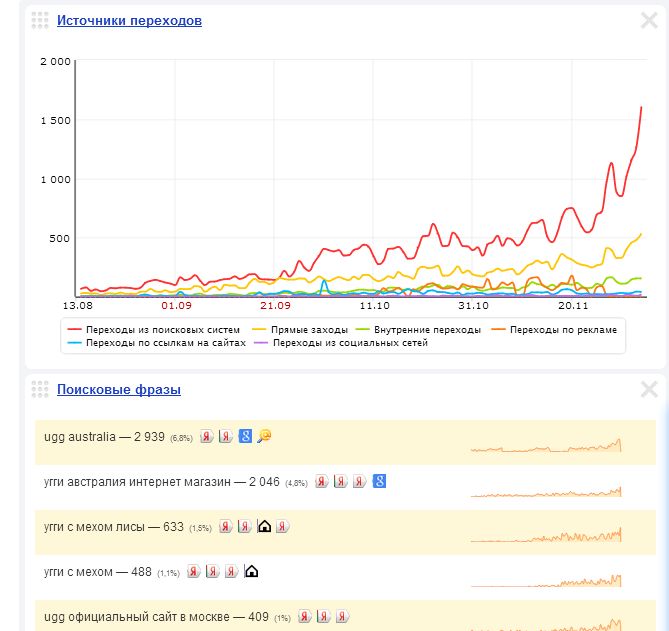Click the first Yandex icon for ugg australia
The height and width of the screenshot is (631, 669).
tap(207, 436)
